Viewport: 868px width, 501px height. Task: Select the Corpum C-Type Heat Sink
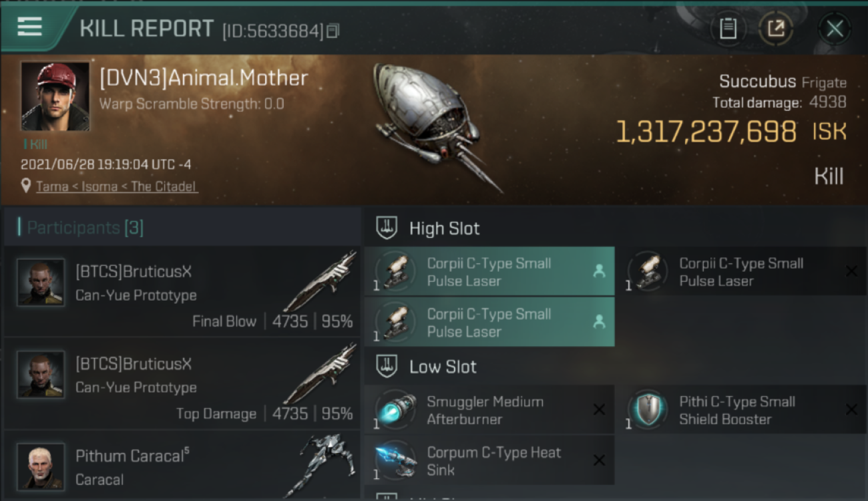[x=489, y=461]
